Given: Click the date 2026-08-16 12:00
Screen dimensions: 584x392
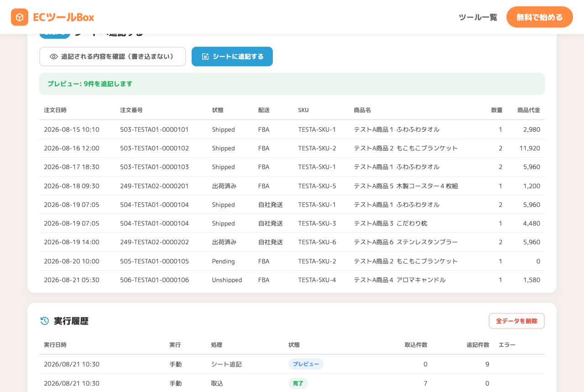Looking at the screenshot, I should point(72,148).
